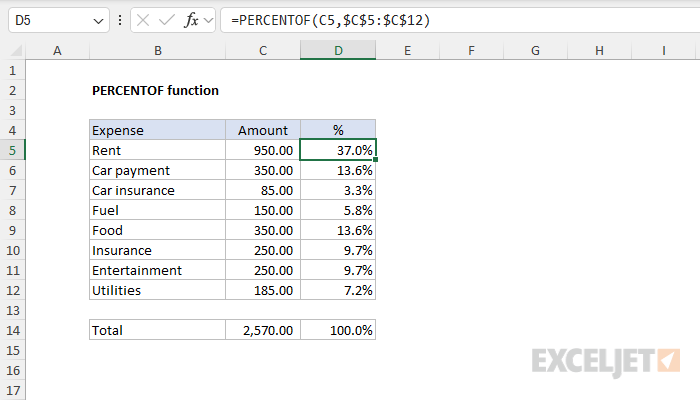Select the 'Car payment' cell

click(158, 171)
